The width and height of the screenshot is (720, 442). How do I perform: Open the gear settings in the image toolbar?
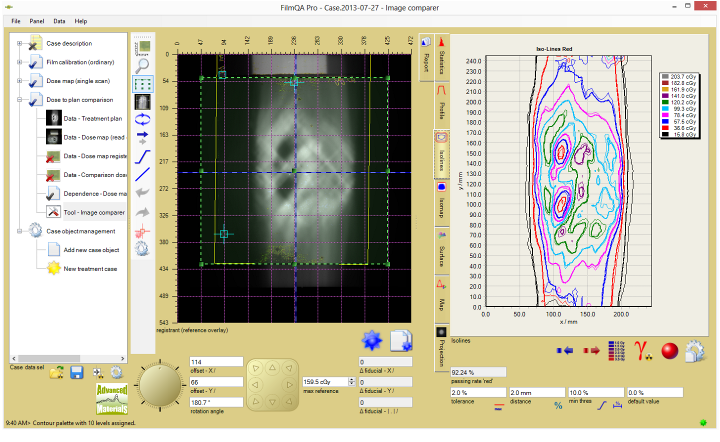pos(142,249)
